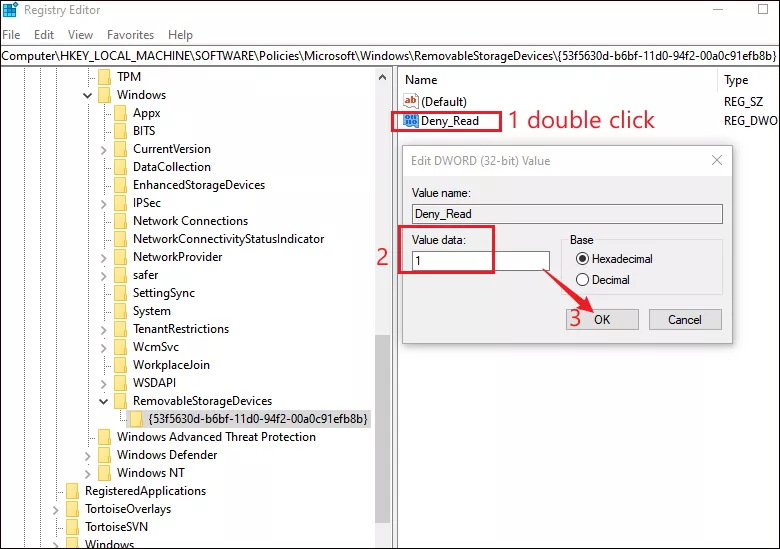Expand the NetworkProvider tree node

tap(103, 257)
